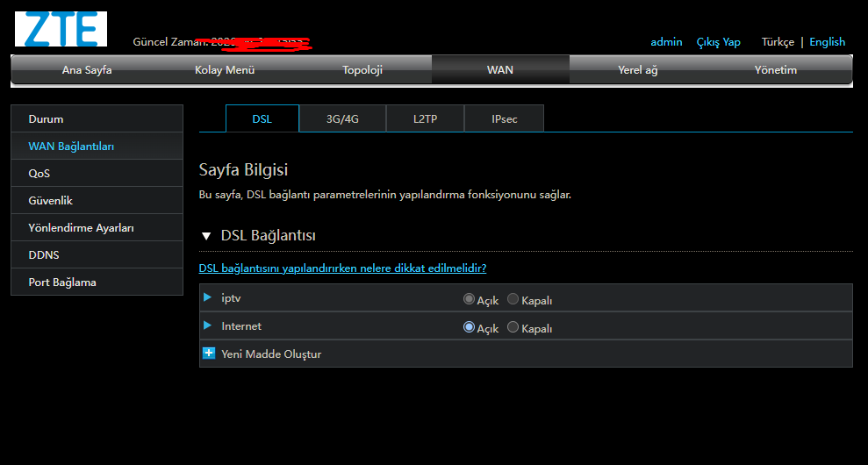868x465 pixels.
Task: Switch language to English
Action: tap(827, 42)
